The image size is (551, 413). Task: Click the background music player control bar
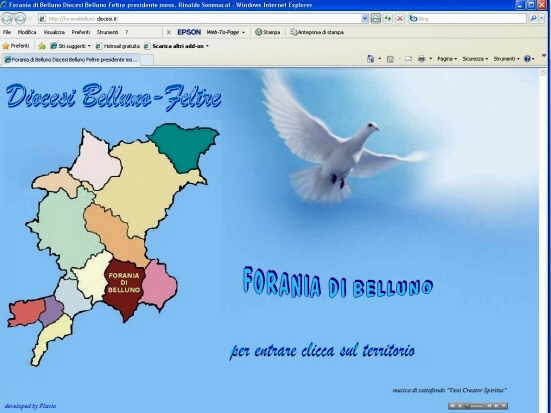coord(478,406)
